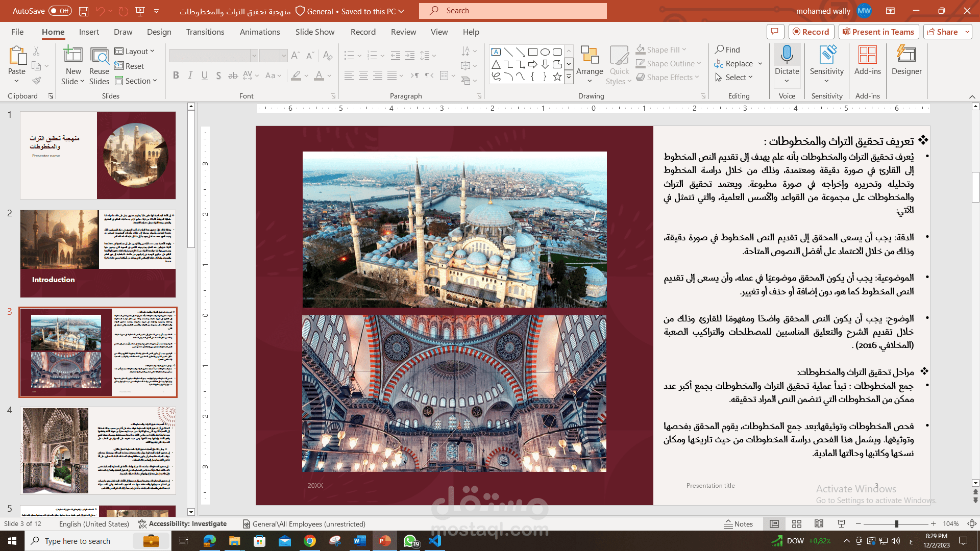Start Slide Show from status bar

[841, 524]
